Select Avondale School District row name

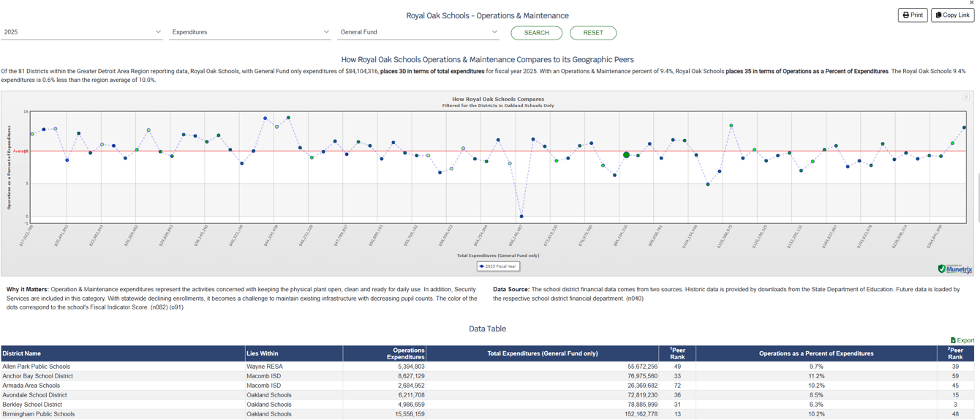pos(34,395)
